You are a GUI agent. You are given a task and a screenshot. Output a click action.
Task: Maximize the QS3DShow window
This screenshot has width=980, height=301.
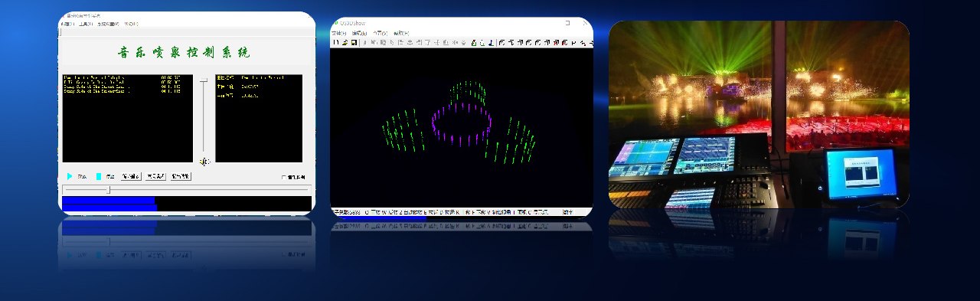pyautogui.click(x=567, y=23)
